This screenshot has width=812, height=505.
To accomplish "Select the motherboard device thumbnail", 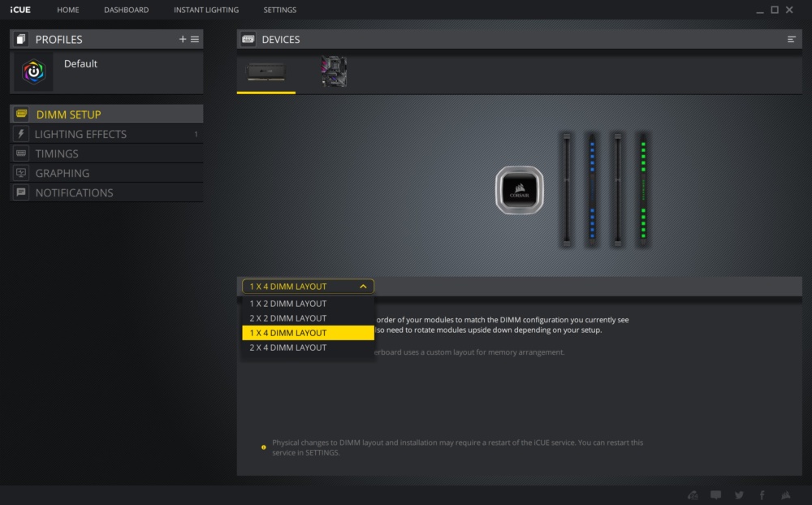I will click(334, 71).
